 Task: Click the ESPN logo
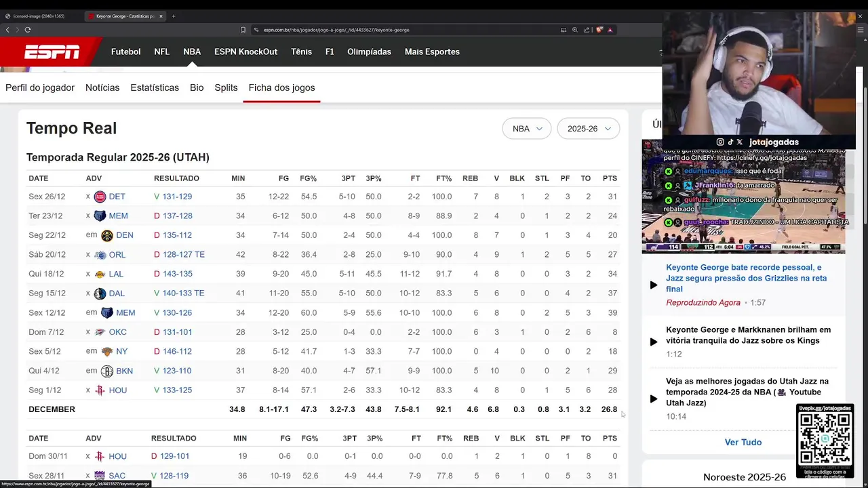(52, 52)
